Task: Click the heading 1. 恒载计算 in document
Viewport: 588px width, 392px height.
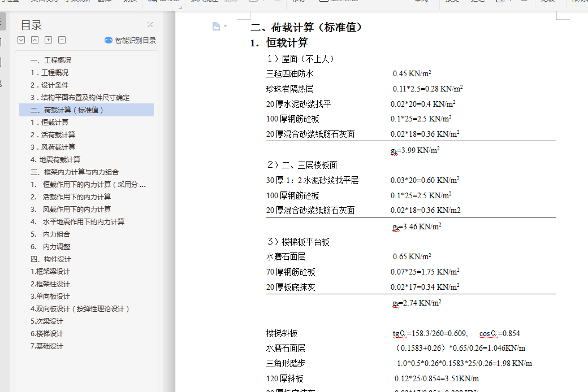Action: [x=279, y=43]
